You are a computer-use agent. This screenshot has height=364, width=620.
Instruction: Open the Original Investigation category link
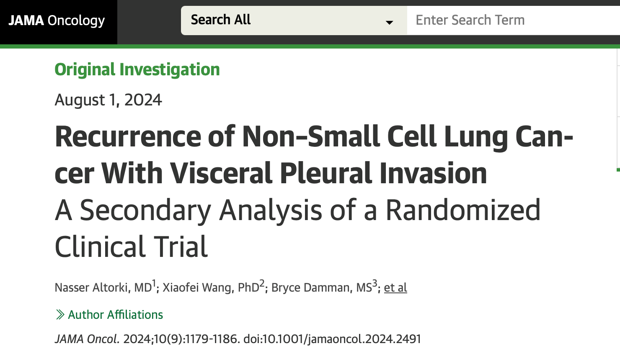137,69
